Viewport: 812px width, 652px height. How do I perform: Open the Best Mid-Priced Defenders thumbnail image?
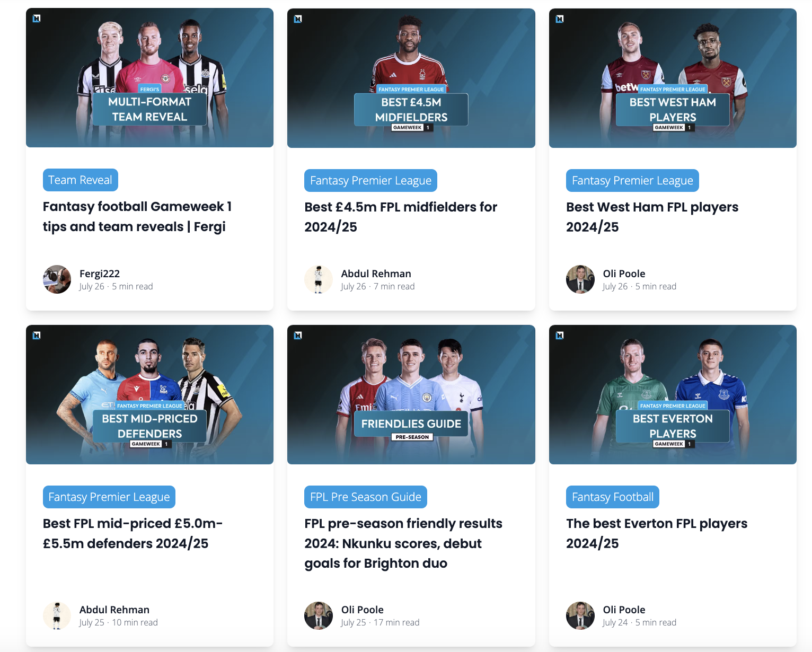tap(149, 394)
